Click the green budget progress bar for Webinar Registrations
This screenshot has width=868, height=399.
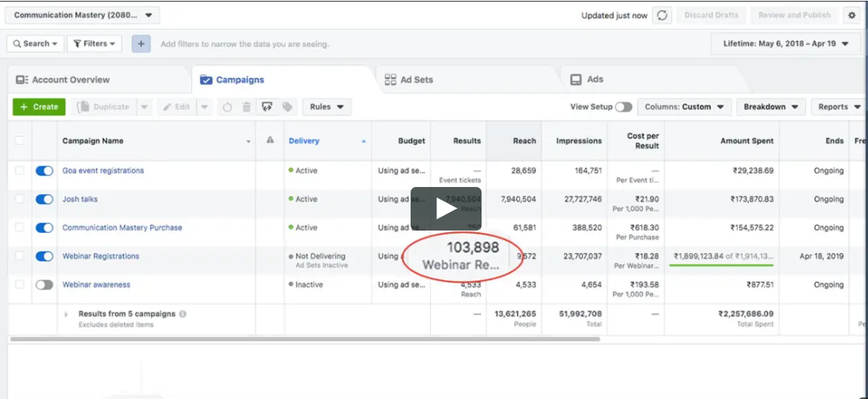pos(721,265)
